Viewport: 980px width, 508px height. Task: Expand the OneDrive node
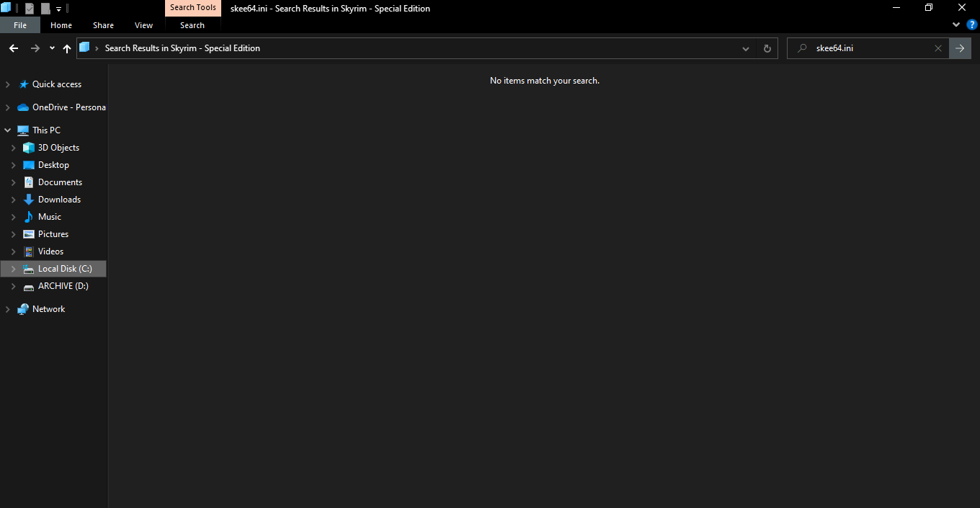point(7,107)
